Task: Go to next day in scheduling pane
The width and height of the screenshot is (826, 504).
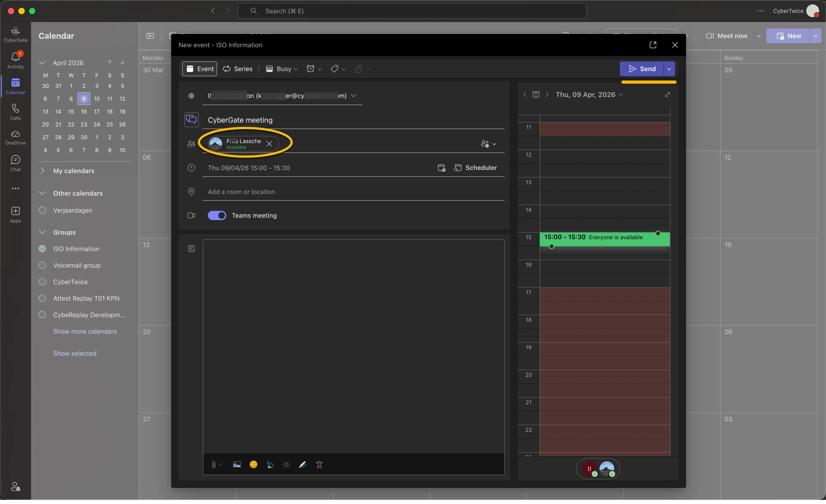Action: tap(547, 94)
